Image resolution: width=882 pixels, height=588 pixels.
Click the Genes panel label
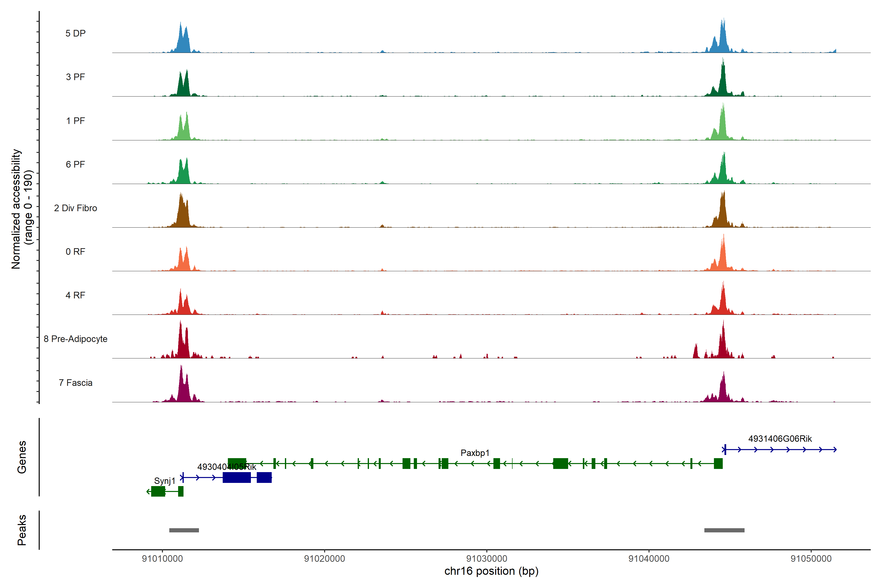coord(22,457)
